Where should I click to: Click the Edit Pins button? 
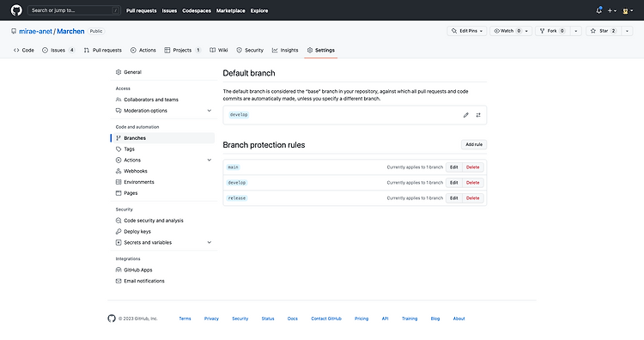point(467,31)
